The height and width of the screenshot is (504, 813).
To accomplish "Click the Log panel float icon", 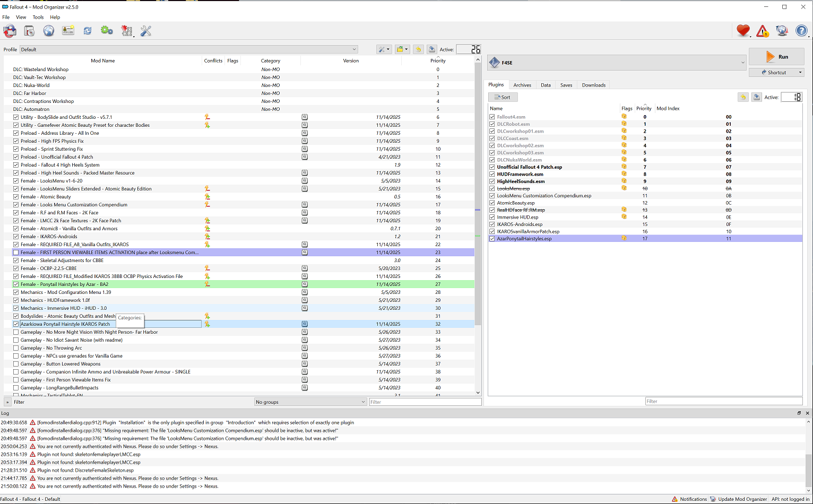I will (x=799, y=413).
